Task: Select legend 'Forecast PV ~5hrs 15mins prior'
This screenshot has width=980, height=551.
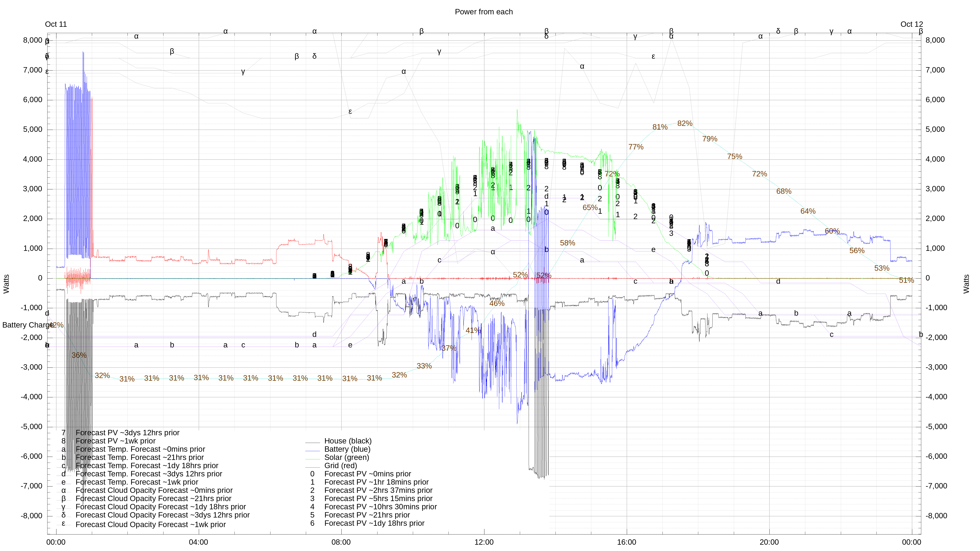Action: pos(378,499)
